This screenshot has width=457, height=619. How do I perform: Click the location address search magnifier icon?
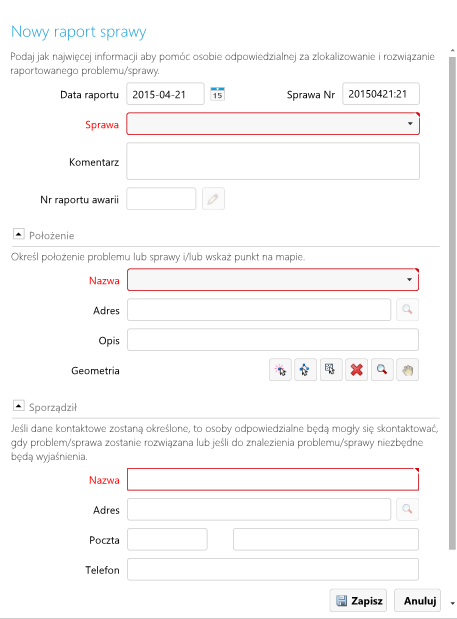point(407,310)
